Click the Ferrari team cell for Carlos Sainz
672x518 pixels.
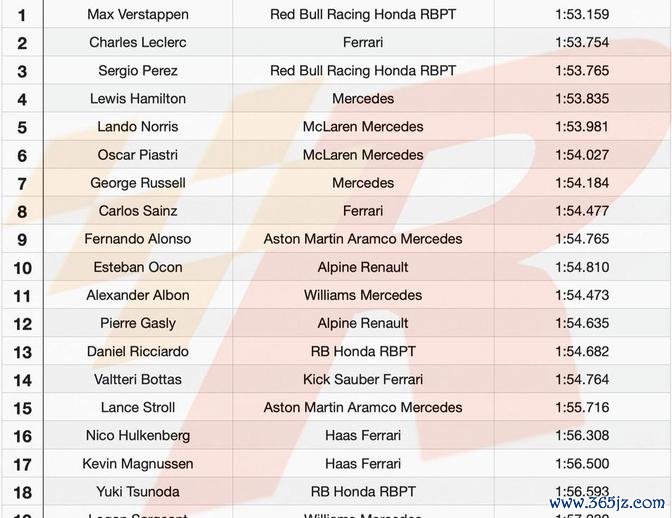pos(363,211)
